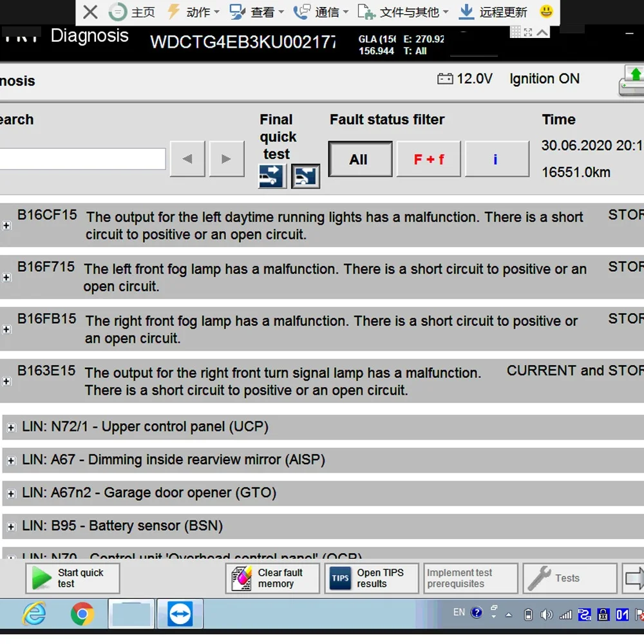Image resolution: width=644 pixels, height=644 pixels.
Task: Click the restore window icon in the tray
Action: point(494,608)
